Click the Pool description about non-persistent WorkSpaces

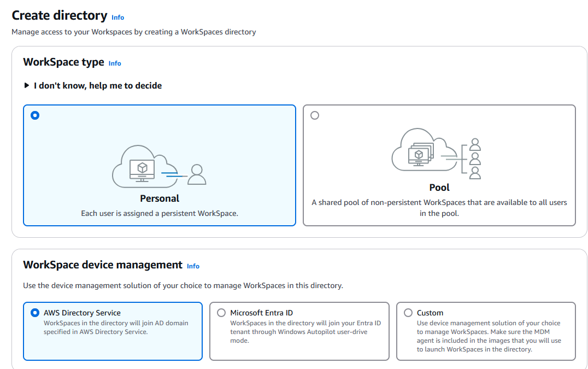(439, 208)
